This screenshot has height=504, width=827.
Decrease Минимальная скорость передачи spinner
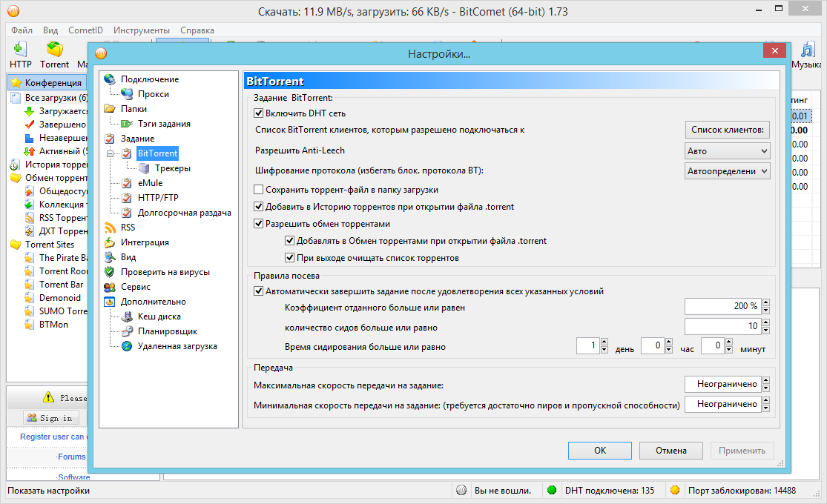(x=766, y=408)
